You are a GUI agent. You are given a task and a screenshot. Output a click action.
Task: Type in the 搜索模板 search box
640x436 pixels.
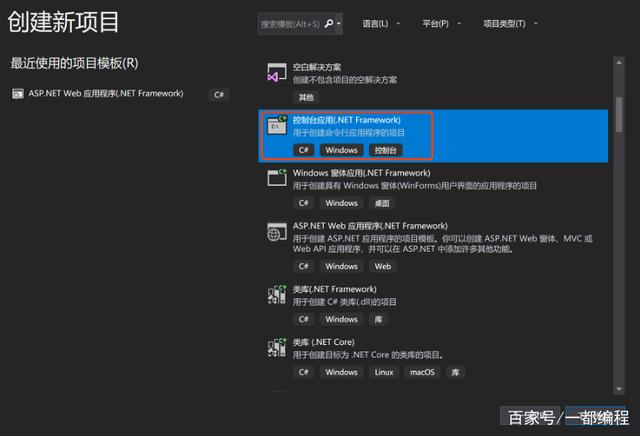pyautogui.click(x=290, y=22)
